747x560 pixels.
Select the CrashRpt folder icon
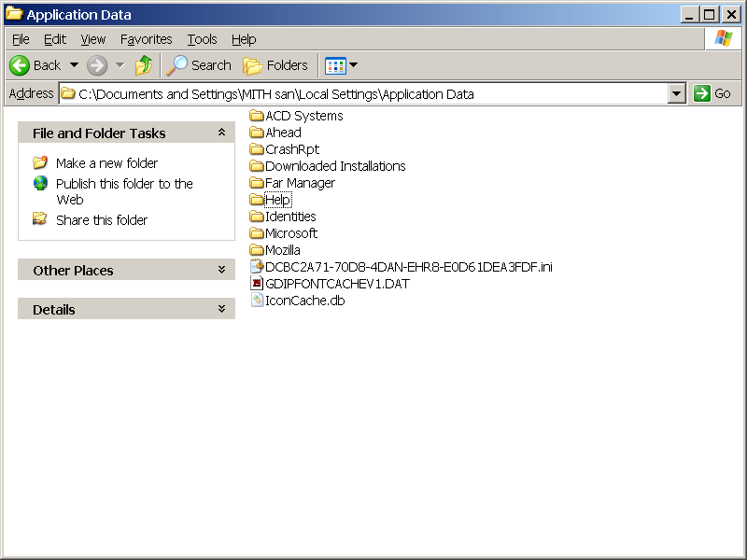[x=256, y=149]
